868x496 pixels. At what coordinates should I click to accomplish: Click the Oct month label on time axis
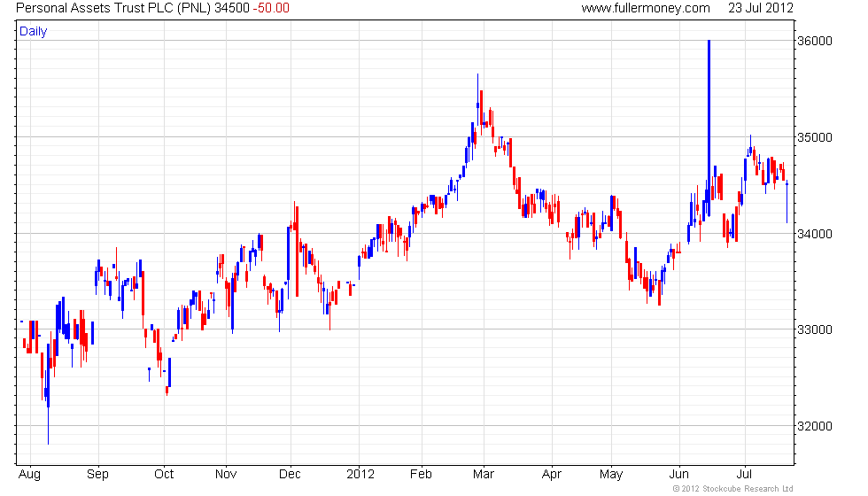(164, 475)
